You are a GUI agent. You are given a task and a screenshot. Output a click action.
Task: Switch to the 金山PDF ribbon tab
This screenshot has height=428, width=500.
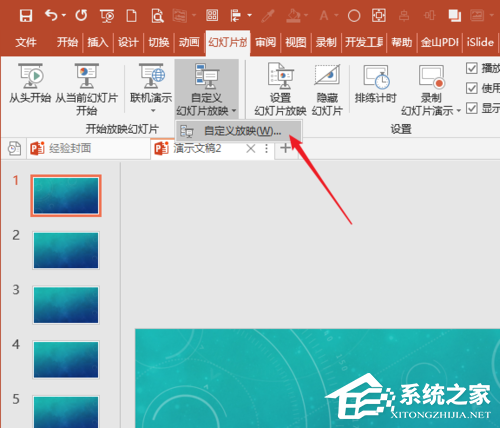point(440,42)
